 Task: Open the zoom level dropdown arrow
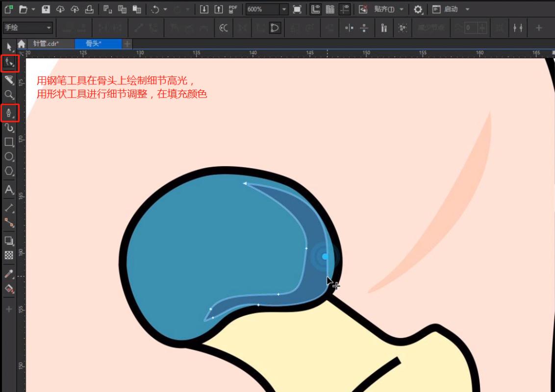coord(284,9)
